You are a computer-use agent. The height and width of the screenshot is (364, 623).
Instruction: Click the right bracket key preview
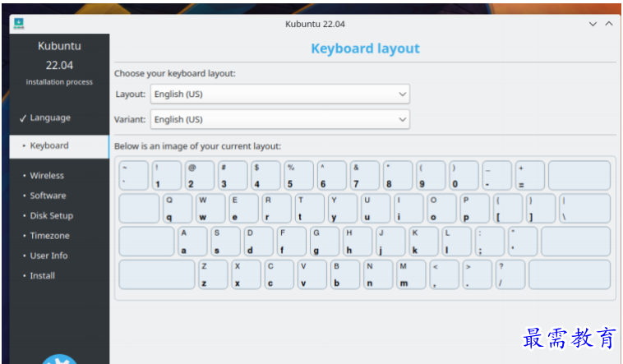tap(540, 208)
